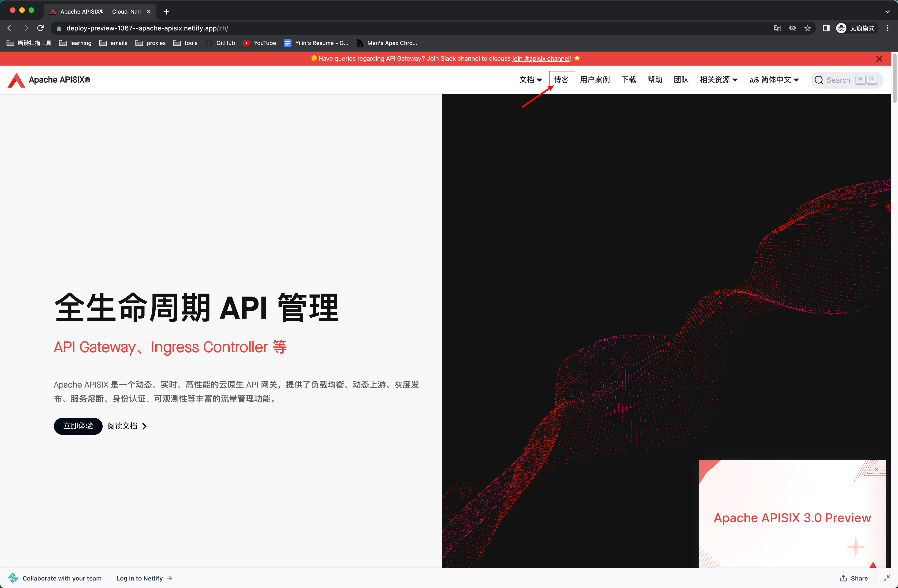The width and height of the screenshot is (898, 588).
Task: Open the browser side panel icon
Action: tap(826, 28)
